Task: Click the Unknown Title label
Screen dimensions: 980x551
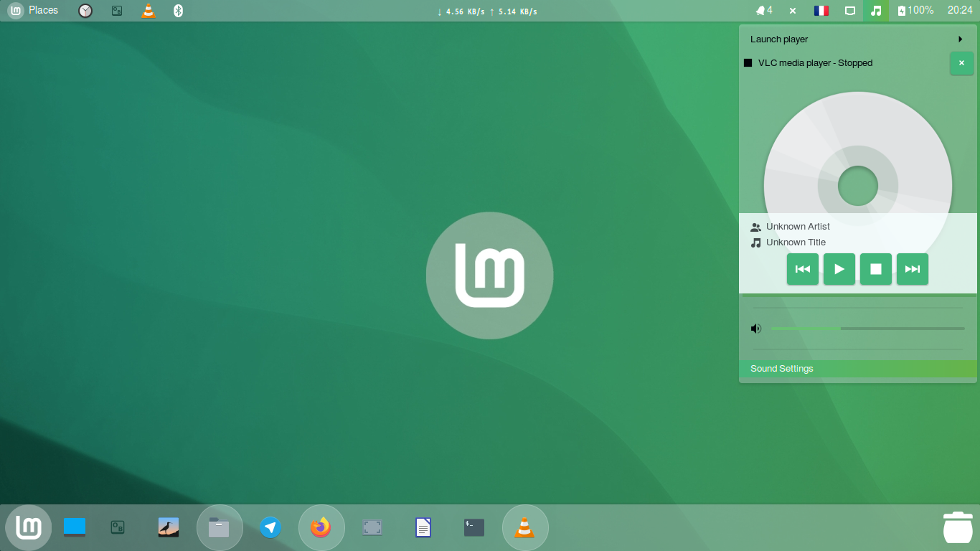Action: [x=796, y=242]
